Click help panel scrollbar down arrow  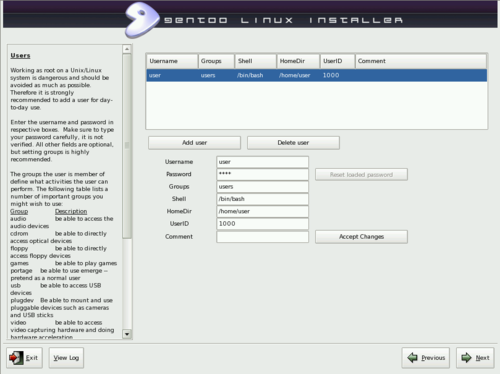[127, 334]
